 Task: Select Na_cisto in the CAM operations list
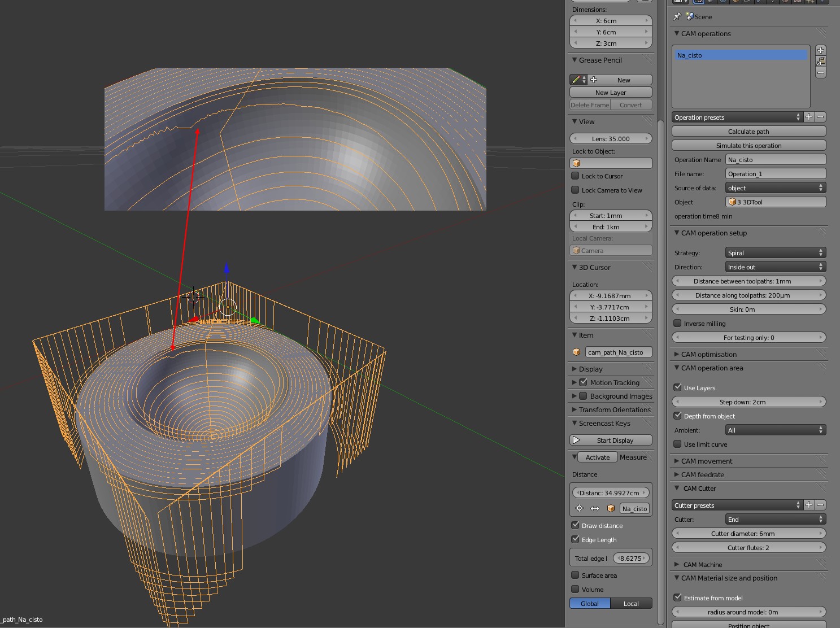pyautogui.click(x=741, y=55)
